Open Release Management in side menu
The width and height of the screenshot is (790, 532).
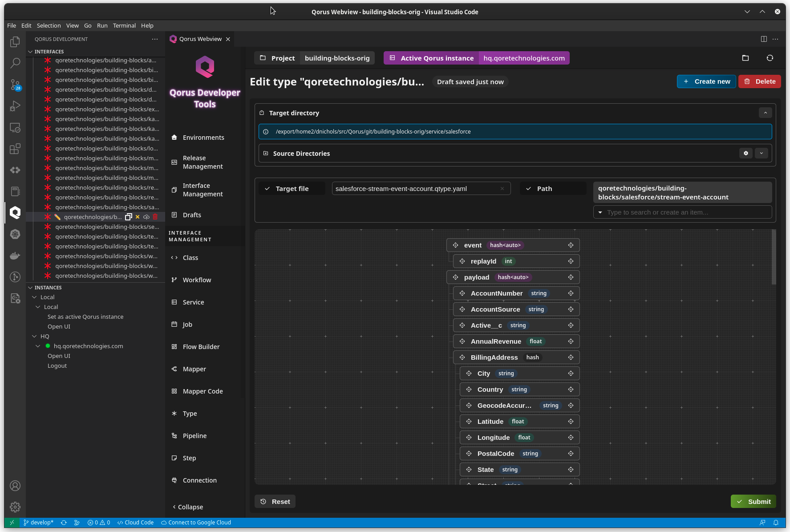[203, 162]
